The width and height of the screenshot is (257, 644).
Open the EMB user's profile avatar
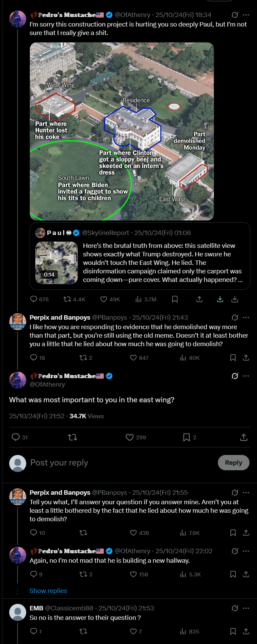point(18,612)
